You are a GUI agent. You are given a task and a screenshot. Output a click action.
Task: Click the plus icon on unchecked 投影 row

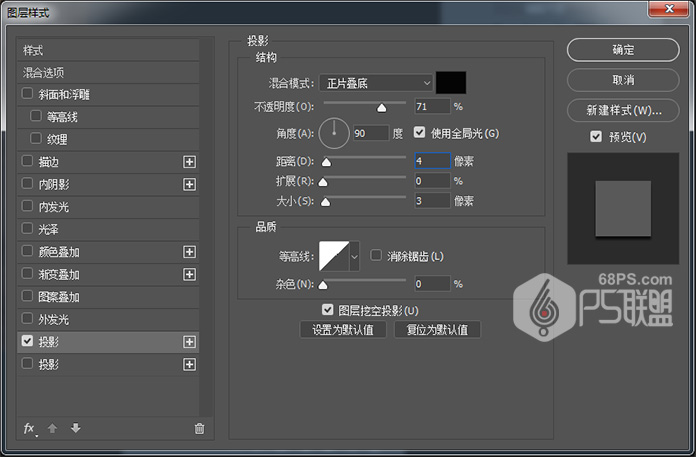pos(190,364)
